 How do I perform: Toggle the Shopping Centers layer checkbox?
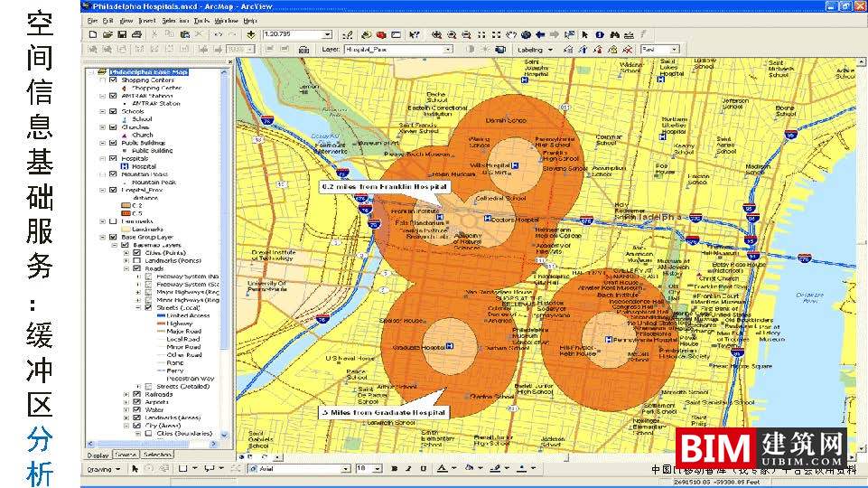113,80
